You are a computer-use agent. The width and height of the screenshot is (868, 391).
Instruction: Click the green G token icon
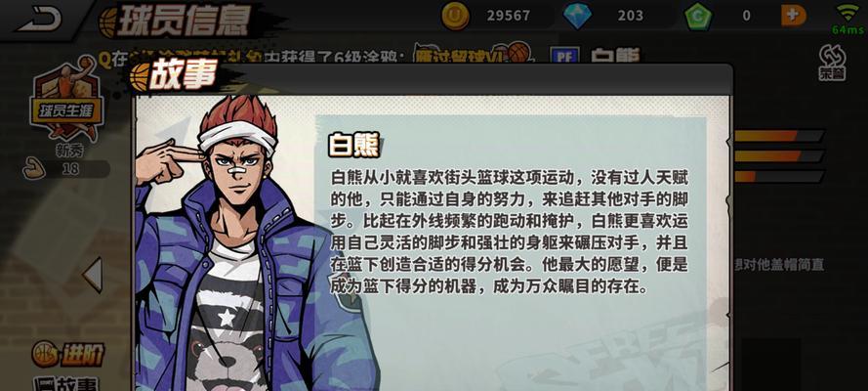(x=698, y=16)
